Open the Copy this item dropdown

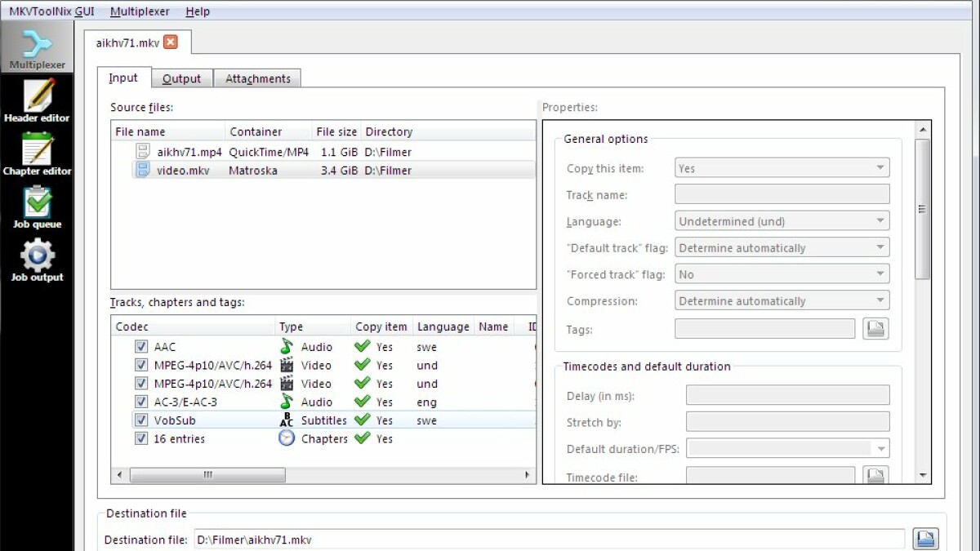click(782, 168)
